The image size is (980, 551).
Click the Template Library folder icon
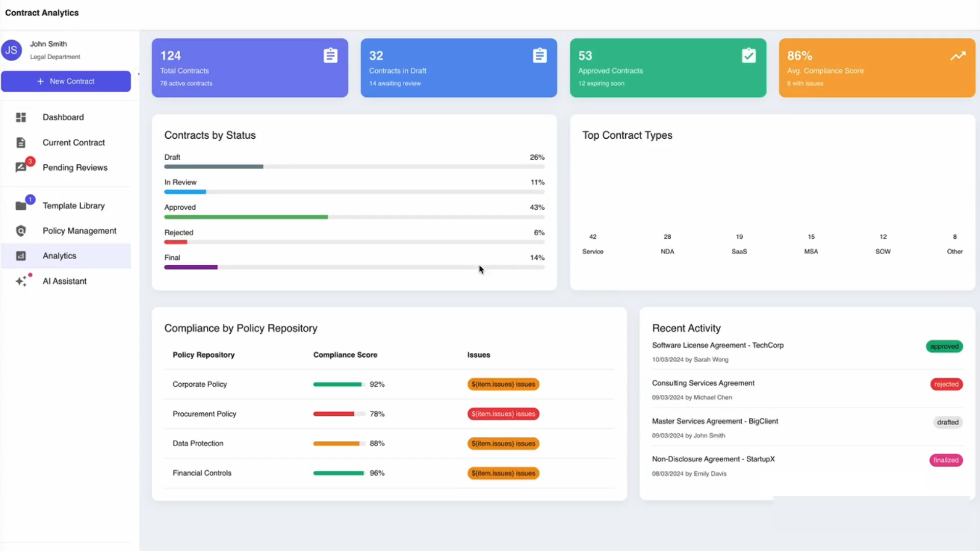21,206
